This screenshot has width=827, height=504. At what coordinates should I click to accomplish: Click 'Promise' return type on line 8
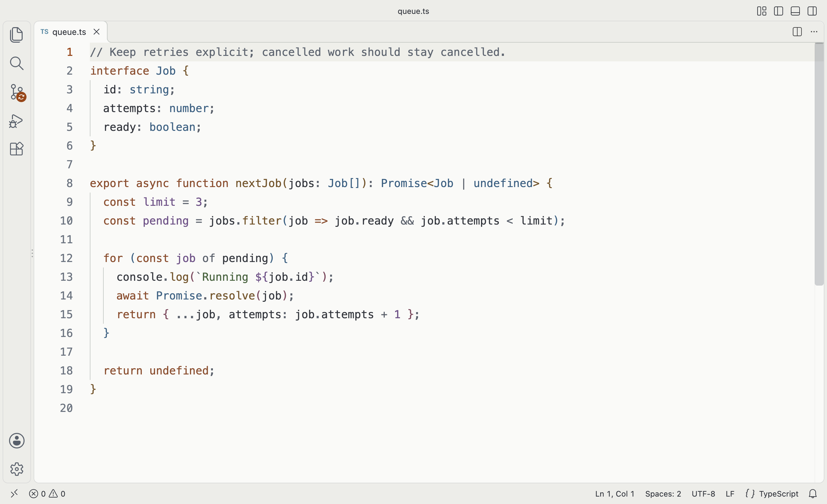pyautogui.click(x=404, y=183)
